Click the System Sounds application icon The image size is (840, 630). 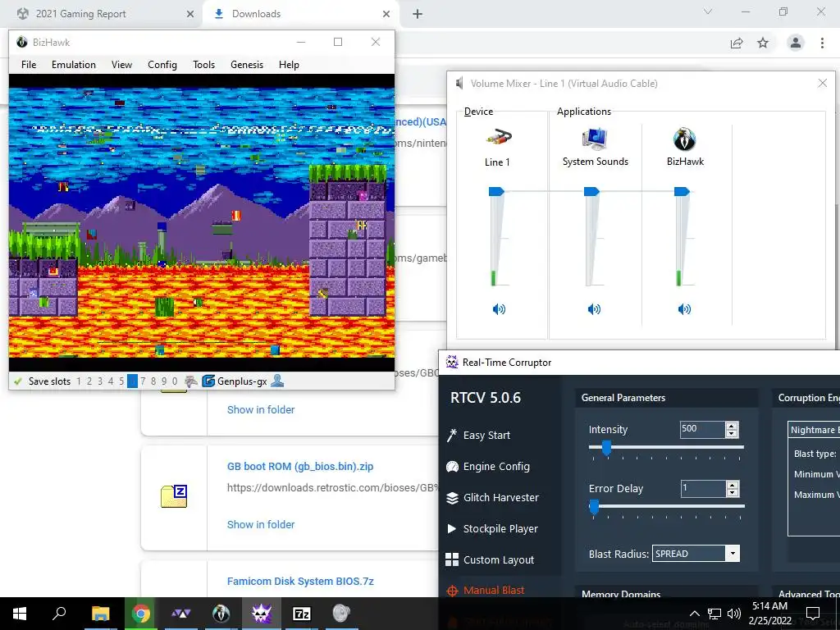594,139
